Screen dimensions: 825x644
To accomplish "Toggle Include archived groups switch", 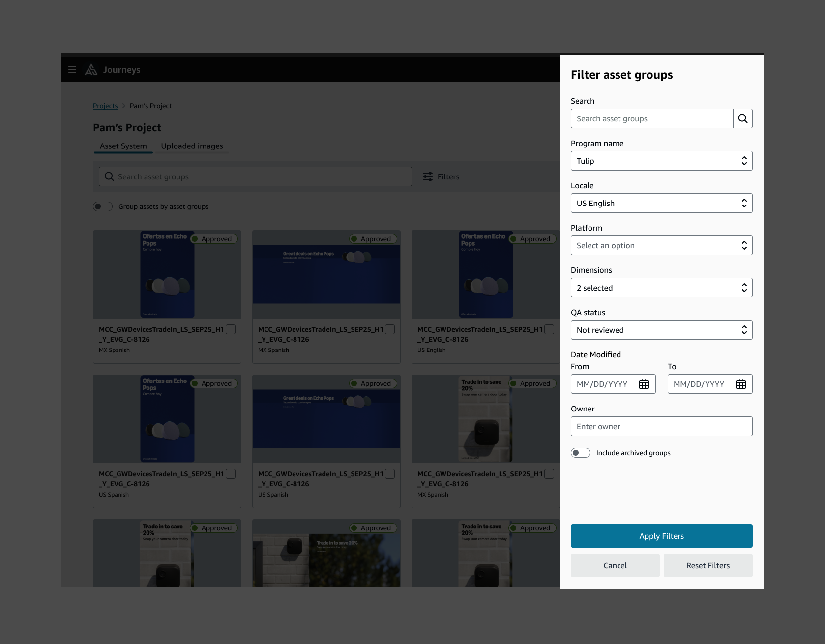I will click(580, 453).
